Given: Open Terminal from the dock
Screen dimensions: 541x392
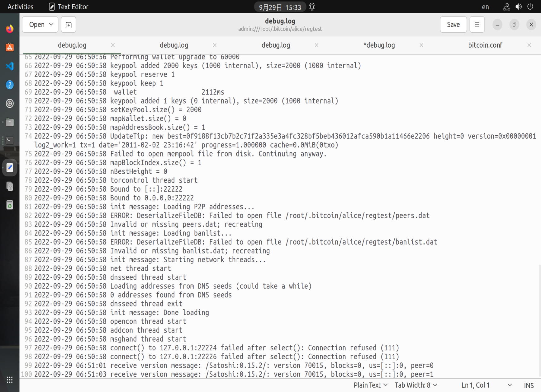Looking at the screenshot, I should tap(10, 141).
